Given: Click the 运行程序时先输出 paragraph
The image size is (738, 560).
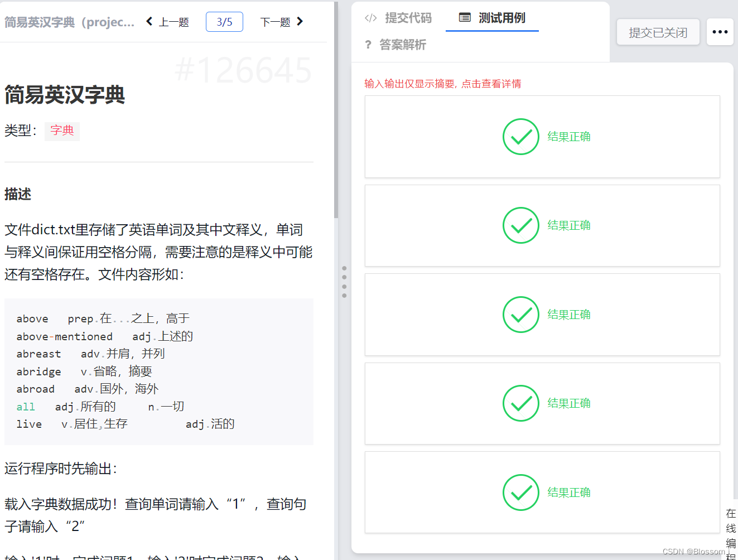Looking at the screenshot, I should pos(61,469).
